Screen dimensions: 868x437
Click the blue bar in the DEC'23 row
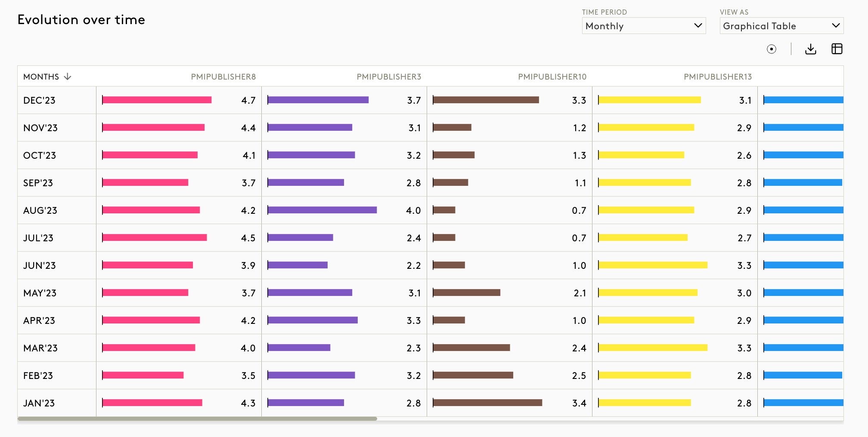point(803,100)
